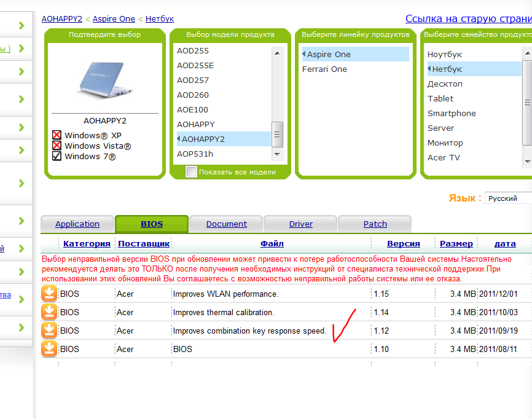Select Acer TV product family
Viewport: 532px width, 419px height.
tap(474, 158)
